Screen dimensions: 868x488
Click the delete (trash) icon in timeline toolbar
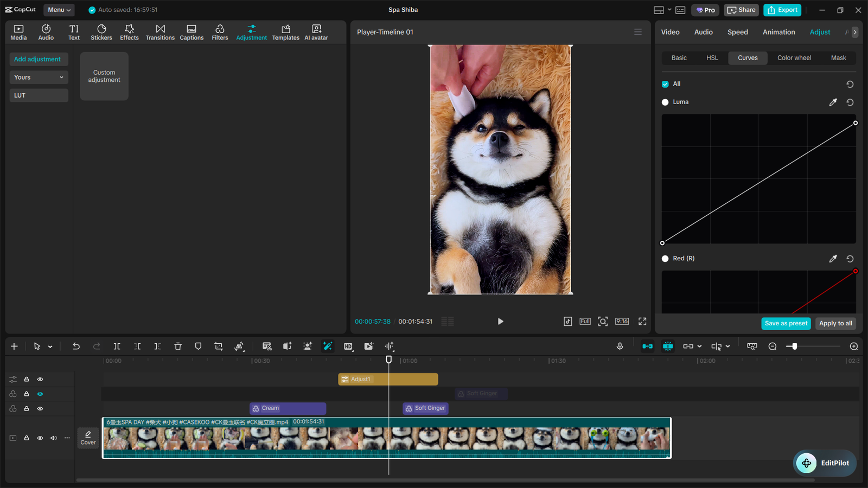178,346
